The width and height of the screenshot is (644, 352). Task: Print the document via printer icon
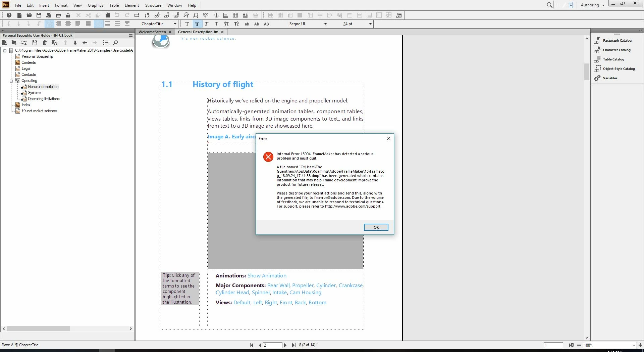[58, 15]
